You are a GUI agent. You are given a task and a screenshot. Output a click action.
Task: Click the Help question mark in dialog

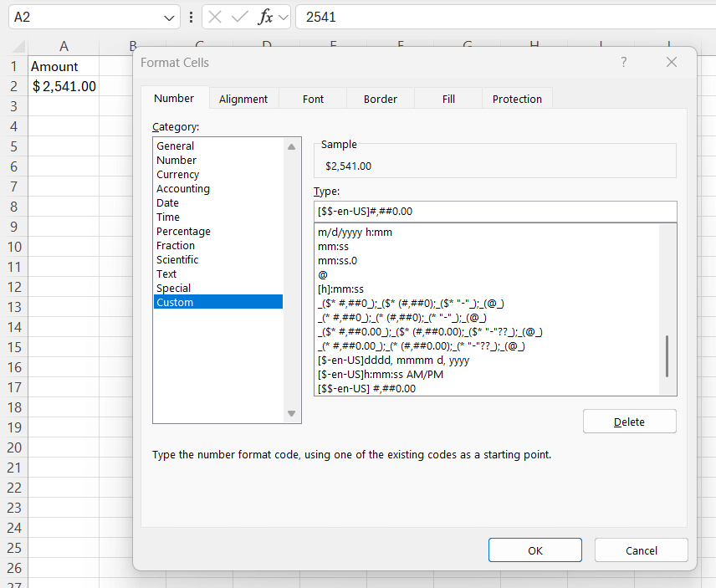pyautogui.click(x=623, y=63)
